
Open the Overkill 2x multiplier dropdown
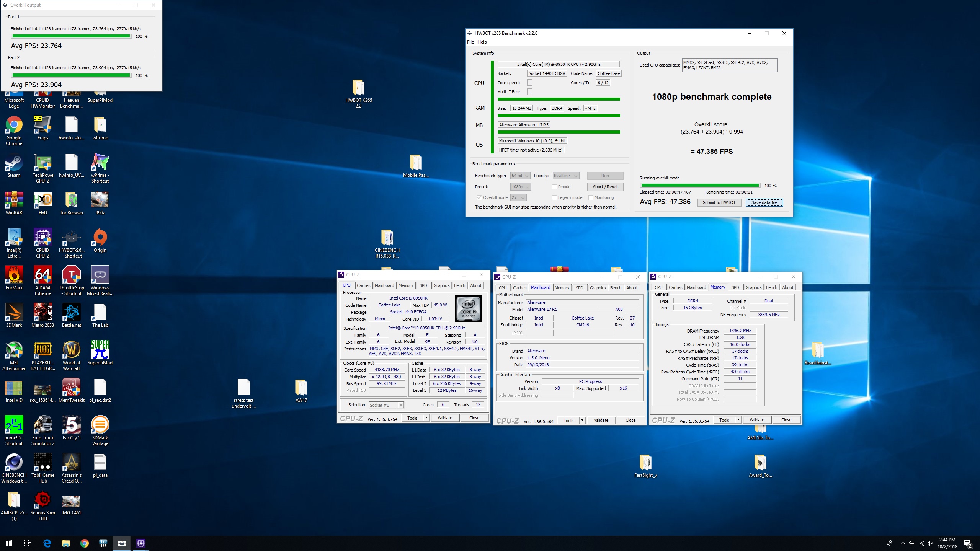coord(518,198)
